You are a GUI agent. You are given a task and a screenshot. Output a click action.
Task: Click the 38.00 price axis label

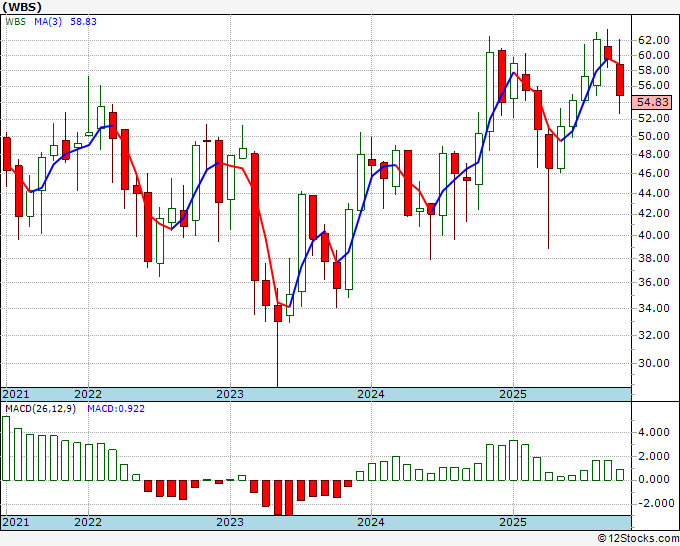click(654, 258)
